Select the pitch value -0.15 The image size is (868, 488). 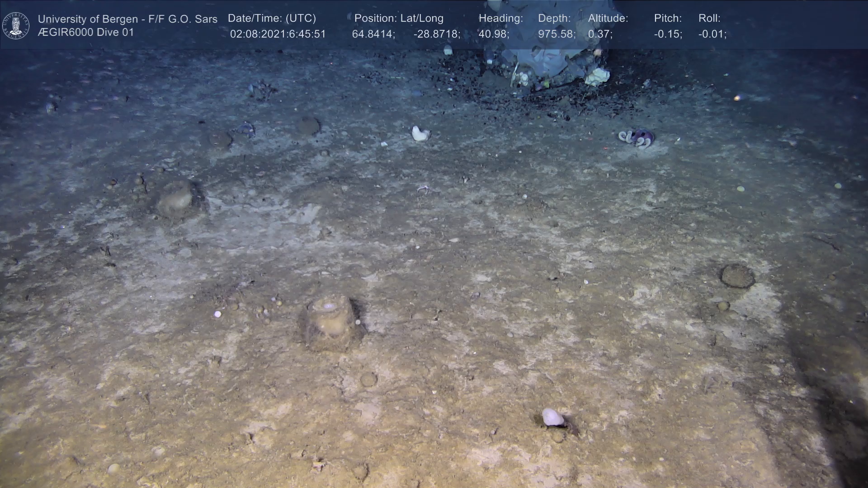tap(668, 34)
